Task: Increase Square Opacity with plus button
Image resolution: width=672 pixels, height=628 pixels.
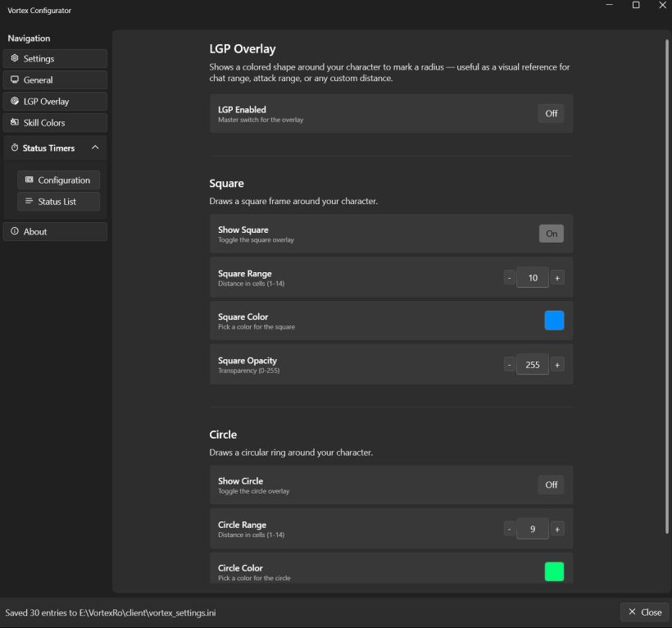Action: 557,365
